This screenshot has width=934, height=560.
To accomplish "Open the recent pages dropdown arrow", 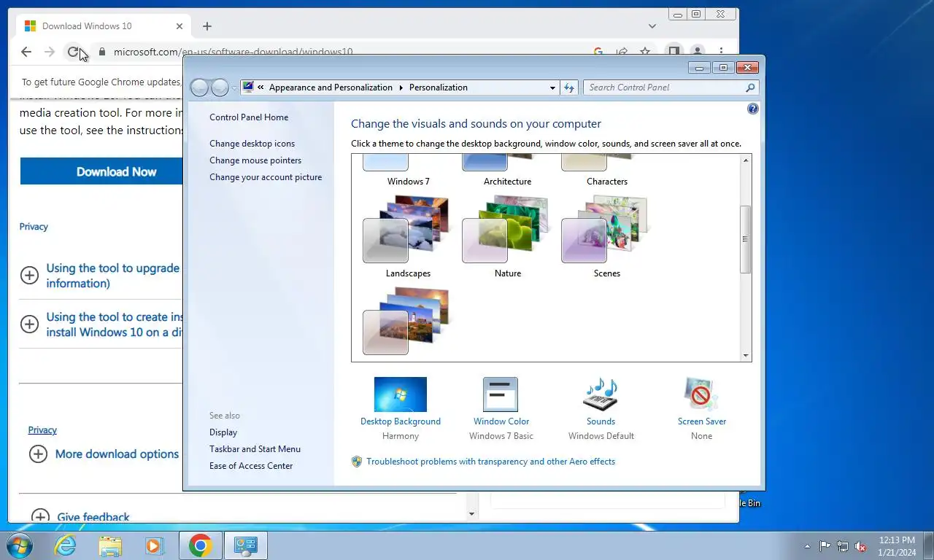I will [234, 87].
